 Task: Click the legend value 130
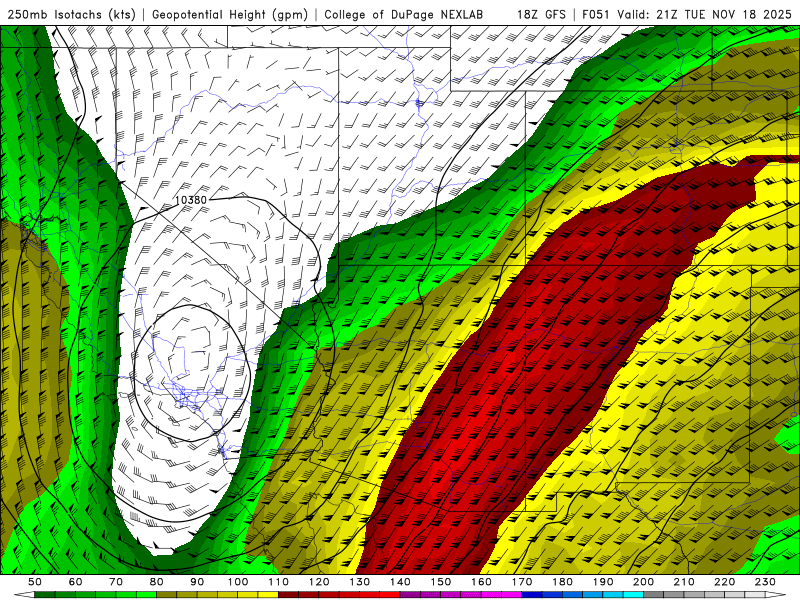(360, 582)
